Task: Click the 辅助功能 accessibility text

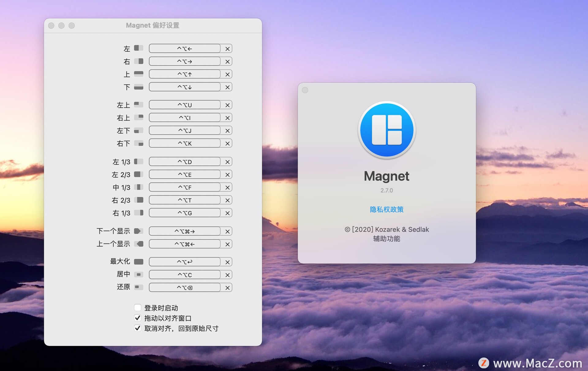Action: pyautogui.click(x=386, y=239)
